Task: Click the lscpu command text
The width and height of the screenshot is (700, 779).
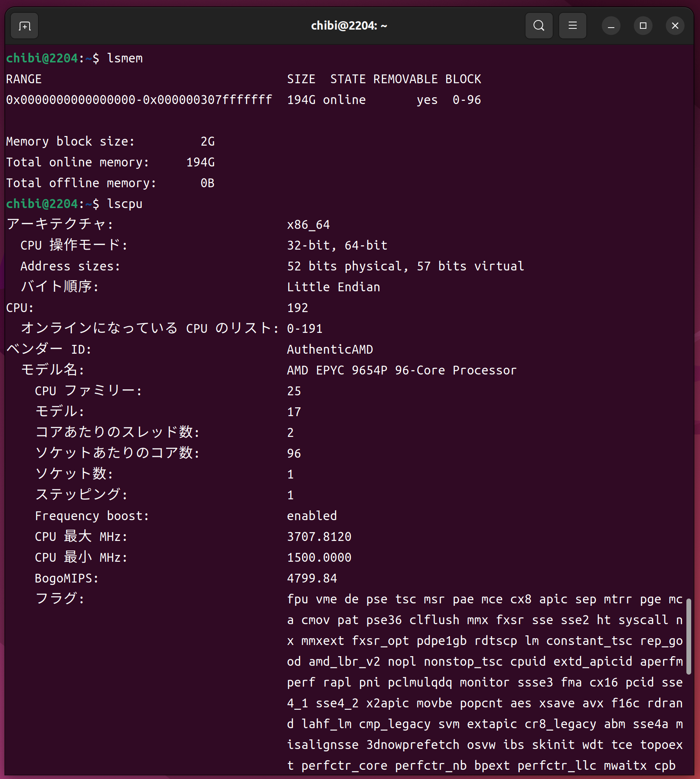Action: (x=125, y=204)
